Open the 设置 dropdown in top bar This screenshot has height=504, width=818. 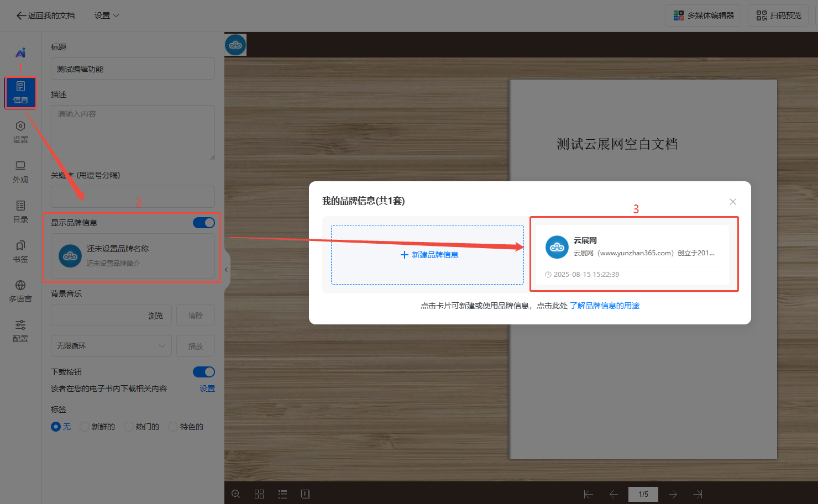(x=107, y=15)
